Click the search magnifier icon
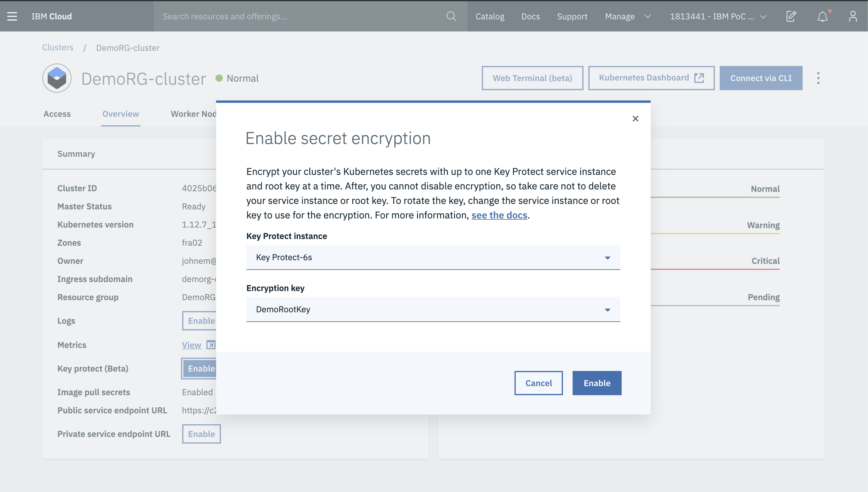The width and height of the screenshot is (868, 492). coord(451,16)
